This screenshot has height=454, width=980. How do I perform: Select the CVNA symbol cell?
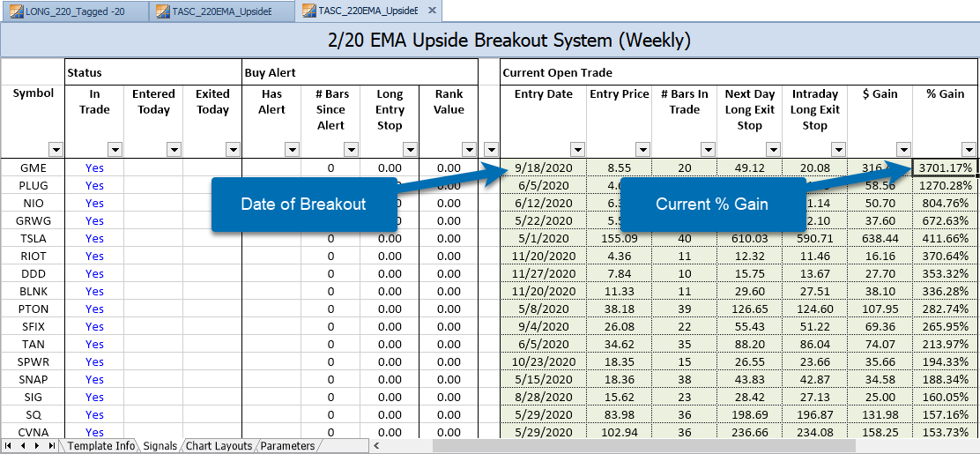click(x=33, y=432)
